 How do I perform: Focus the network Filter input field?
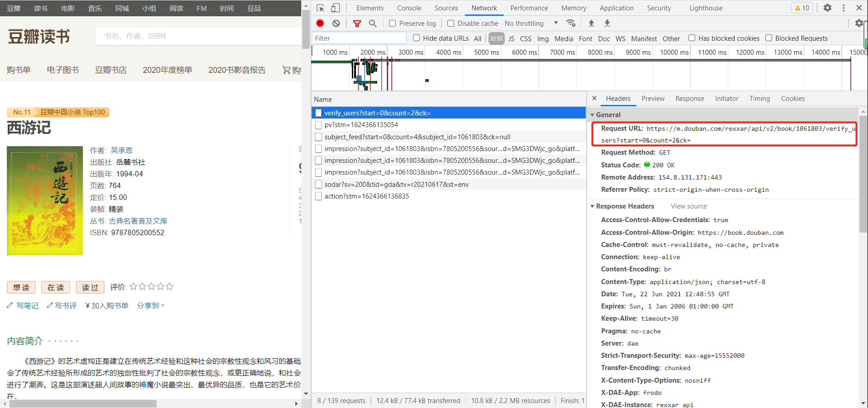(x=360, y=38)
